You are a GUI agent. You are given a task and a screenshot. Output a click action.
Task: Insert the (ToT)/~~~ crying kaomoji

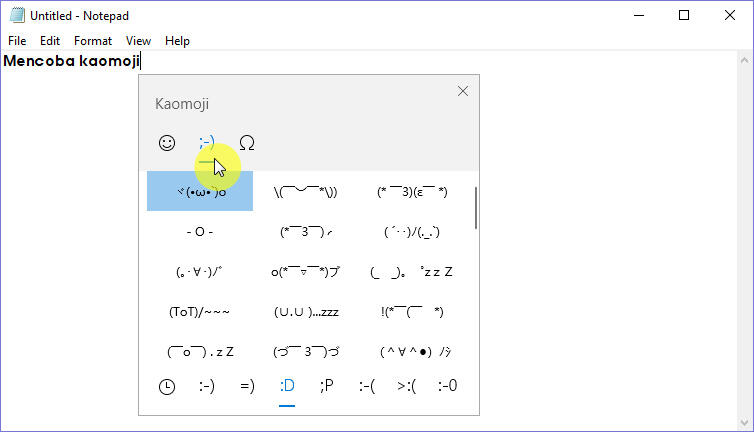coord(200,312)
